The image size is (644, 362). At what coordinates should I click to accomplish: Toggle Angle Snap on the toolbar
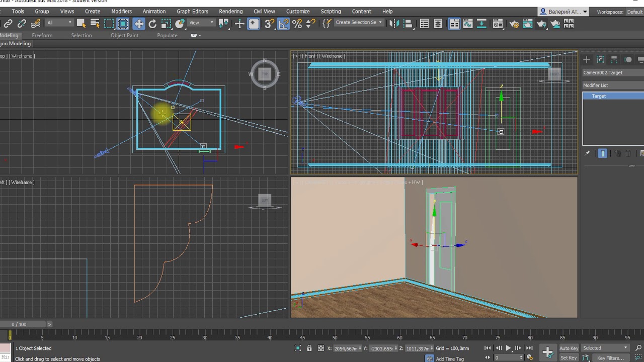[x=283, y=24]
